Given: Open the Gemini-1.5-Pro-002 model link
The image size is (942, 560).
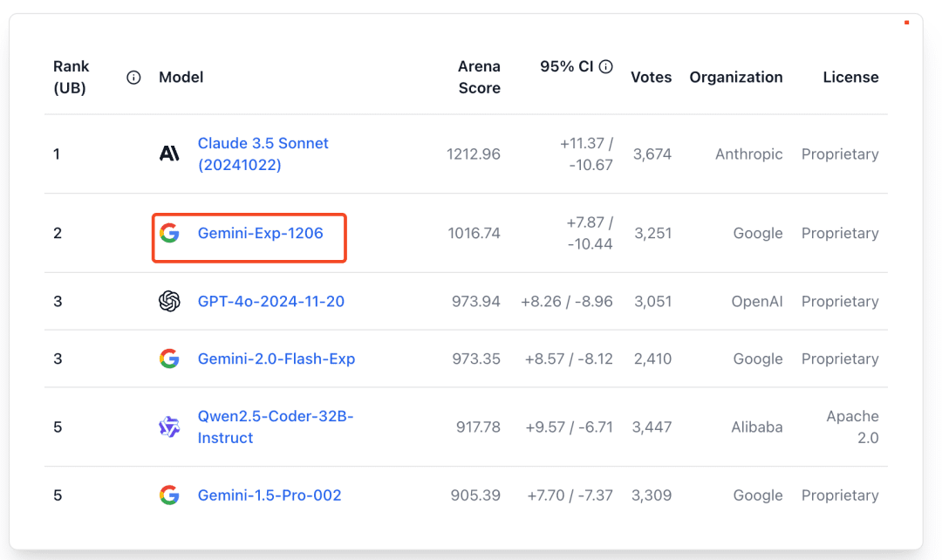Looking at the screenshot, I should (x=270, y=495).
